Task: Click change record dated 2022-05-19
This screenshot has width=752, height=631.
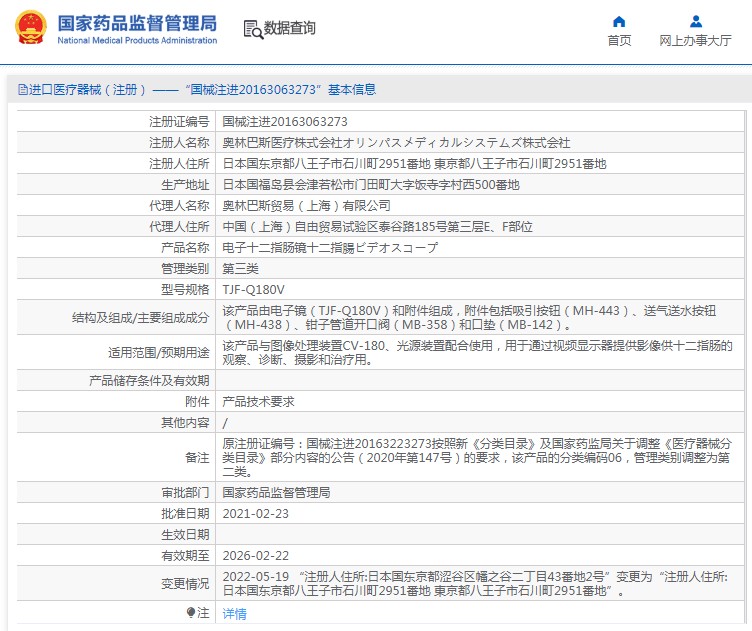Action: tap(475, 584)
